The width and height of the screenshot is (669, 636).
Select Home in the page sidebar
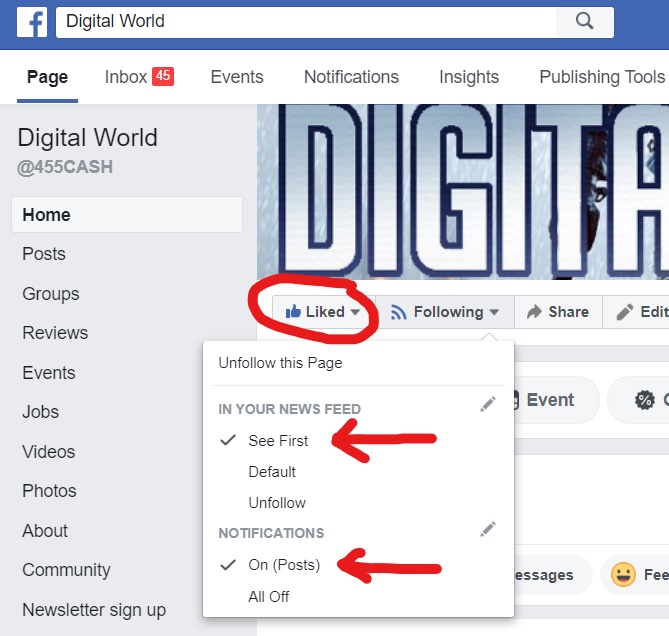coord(127,215)
